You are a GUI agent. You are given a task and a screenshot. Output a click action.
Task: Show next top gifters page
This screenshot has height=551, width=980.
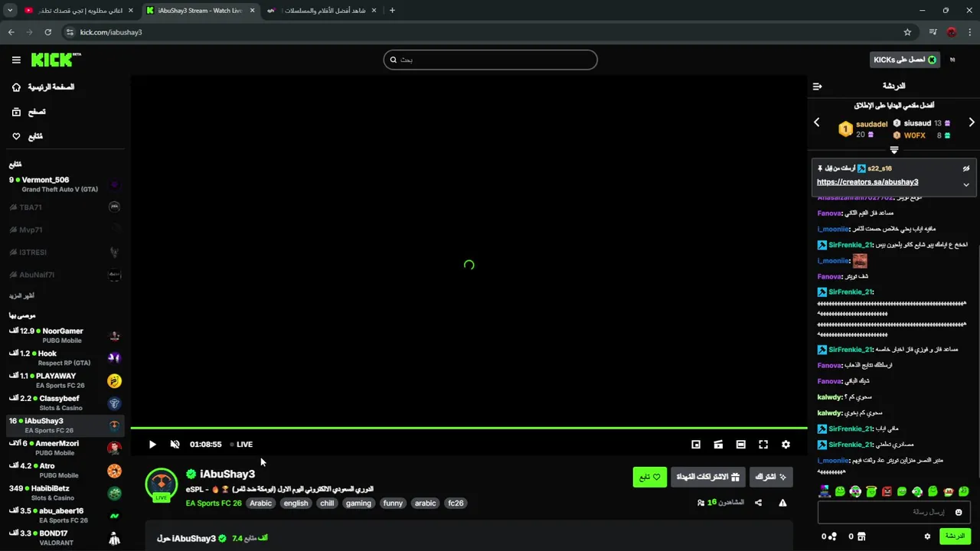point(972,122)
